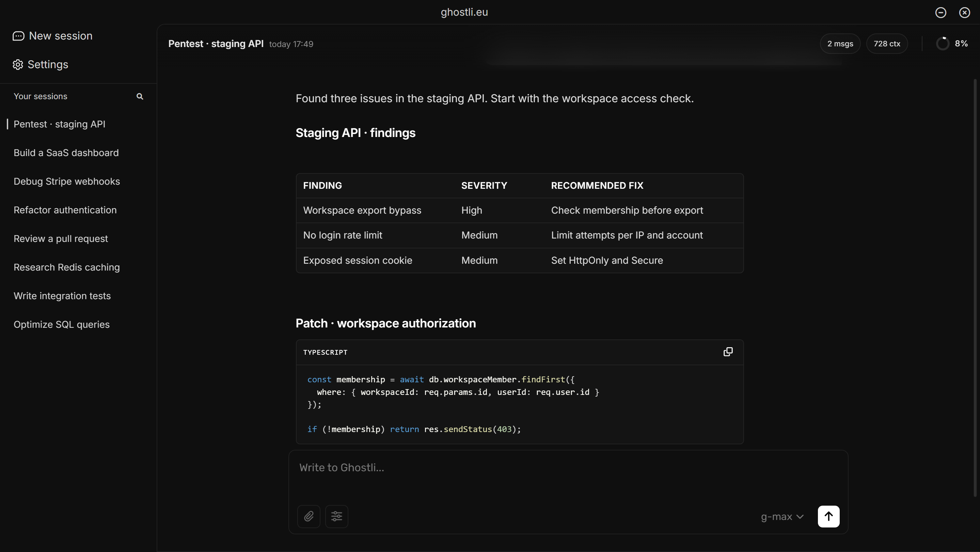
Task: Click the Your sessions heading
Action: [x=40, y=96]
